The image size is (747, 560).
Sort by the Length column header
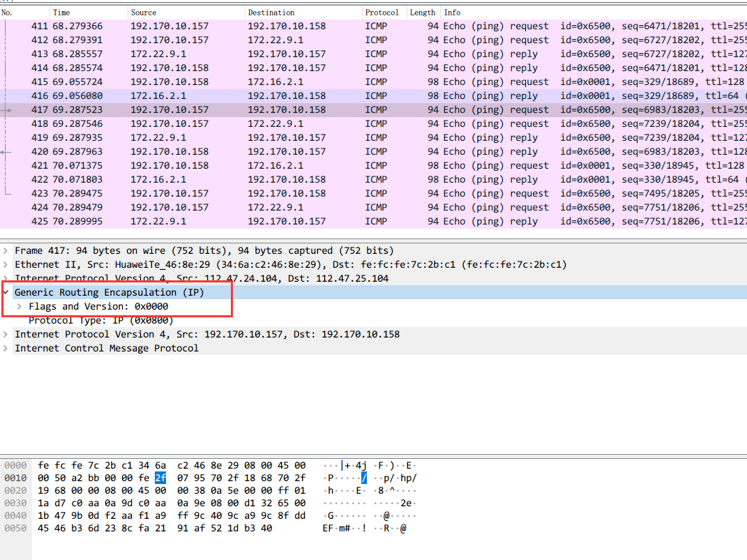coord(423,13)
